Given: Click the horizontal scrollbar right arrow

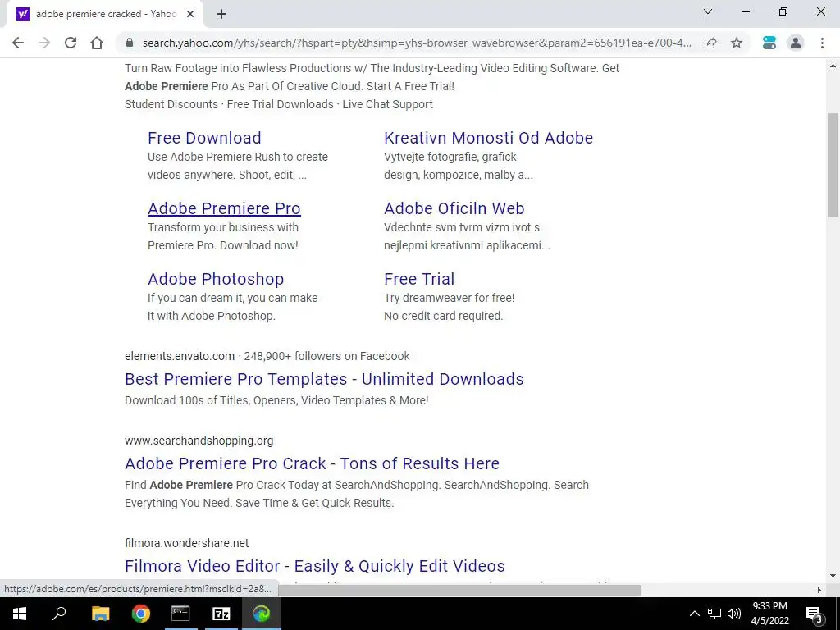Looking at the screenshot, I should (x=819, y=590).
